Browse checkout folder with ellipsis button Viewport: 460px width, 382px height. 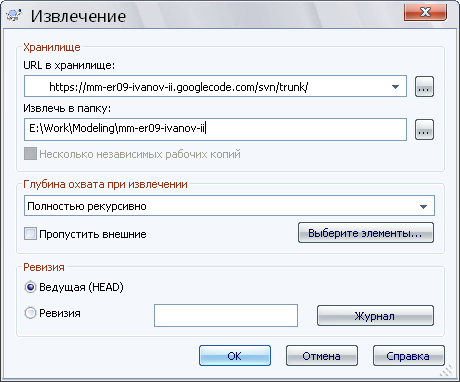pos(424,129)
